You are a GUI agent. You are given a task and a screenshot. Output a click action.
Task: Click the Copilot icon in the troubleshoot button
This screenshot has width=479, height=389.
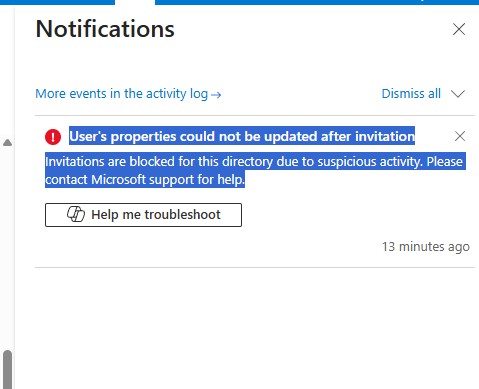pyautogui.click(x=76, y=214)
